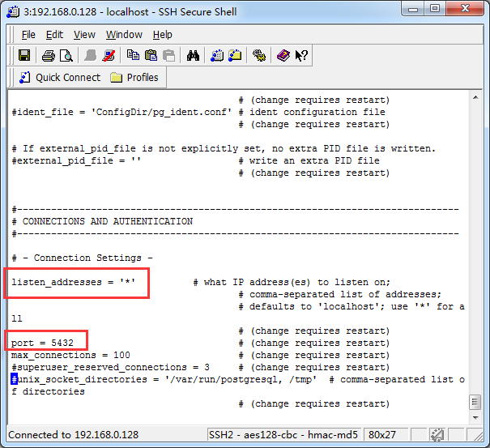Screen dimensions: 490x448
Task: Open the Window menu
Action: tap(124, 35)
